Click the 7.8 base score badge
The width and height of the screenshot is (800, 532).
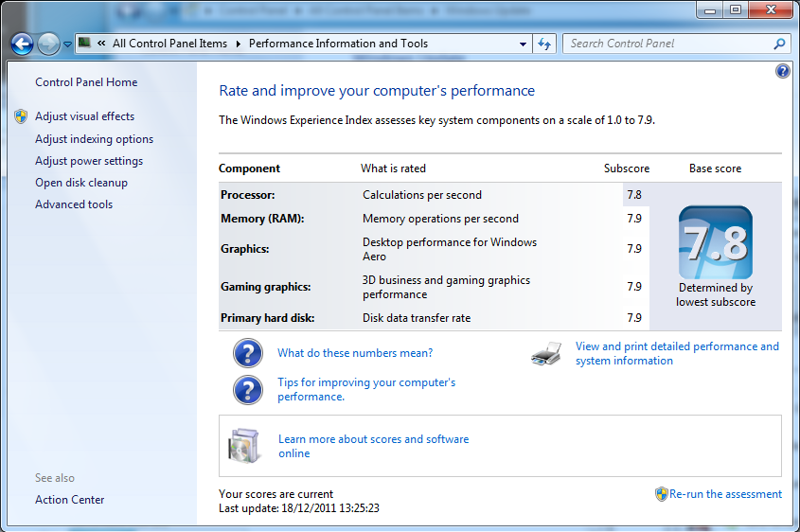(x=716, y=242)
